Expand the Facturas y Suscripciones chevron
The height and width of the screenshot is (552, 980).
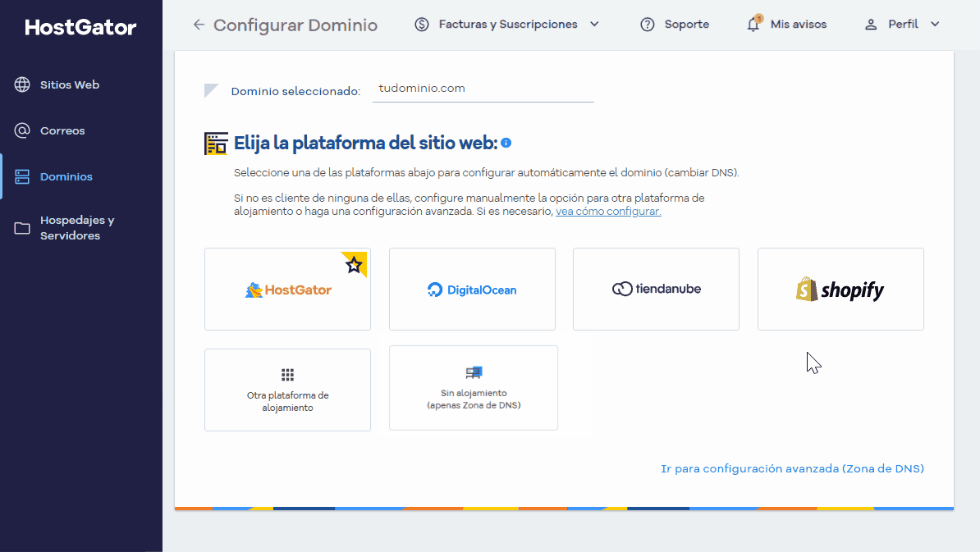click(x=594, y=25)
